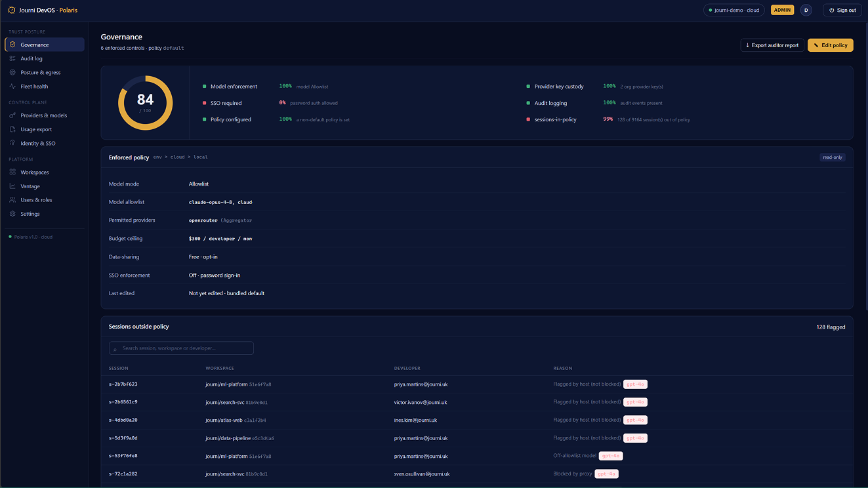Image resolution: width=868 pixels, height=488 pixels.
Task: Open Users & roles
Action: 44,199
